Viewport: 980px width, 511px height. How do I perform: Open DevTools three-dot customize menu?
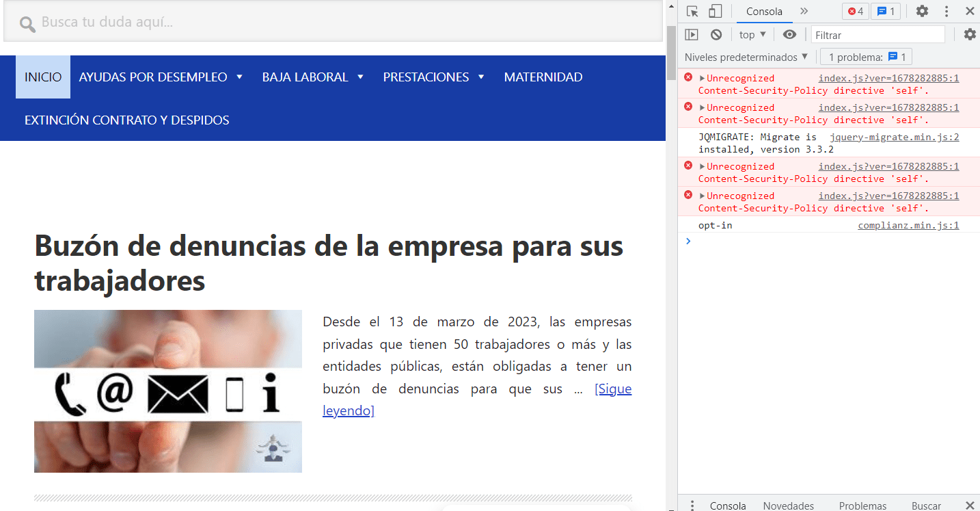point(947,11)
